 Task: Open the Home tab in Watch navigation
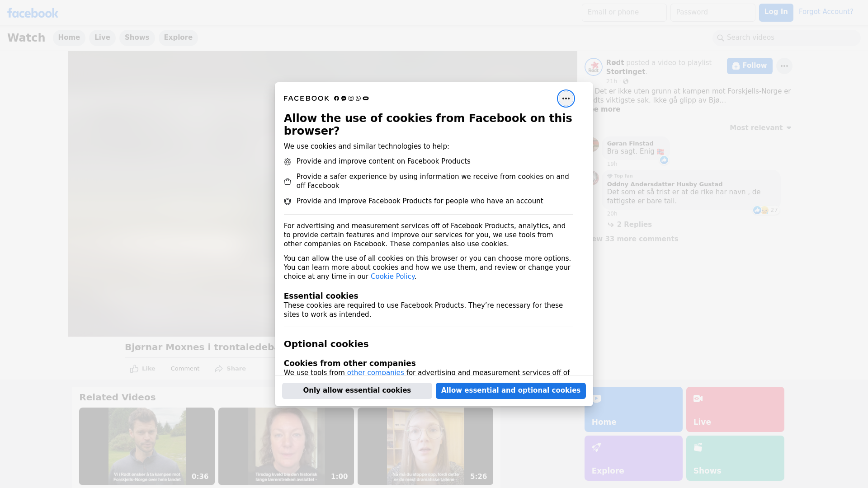tap(69, 38)
